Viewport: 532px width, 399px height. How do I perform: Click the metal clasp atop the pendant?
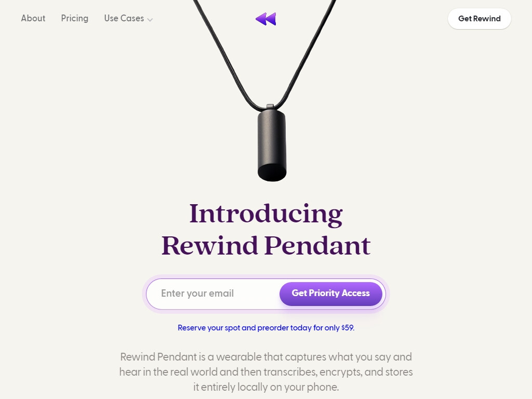pyautogui.click(x=270, y=107)
